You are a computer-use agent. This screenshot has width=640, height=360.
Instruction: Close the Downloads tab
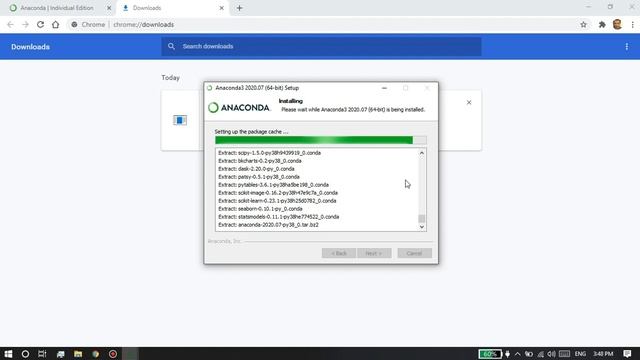coord(222,8)
